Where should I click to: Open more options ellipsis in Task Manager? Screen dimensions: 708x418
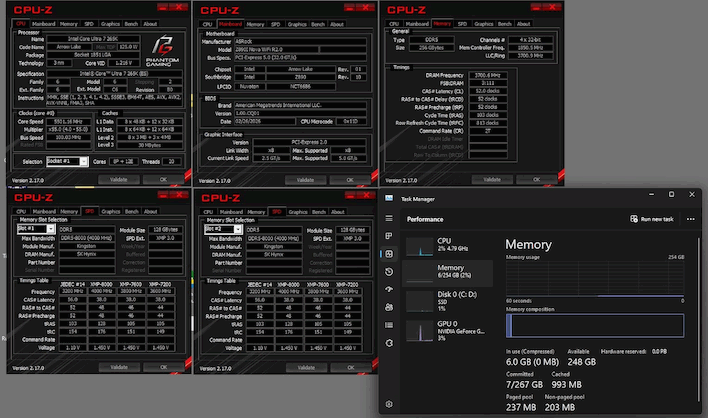point(690,219)
